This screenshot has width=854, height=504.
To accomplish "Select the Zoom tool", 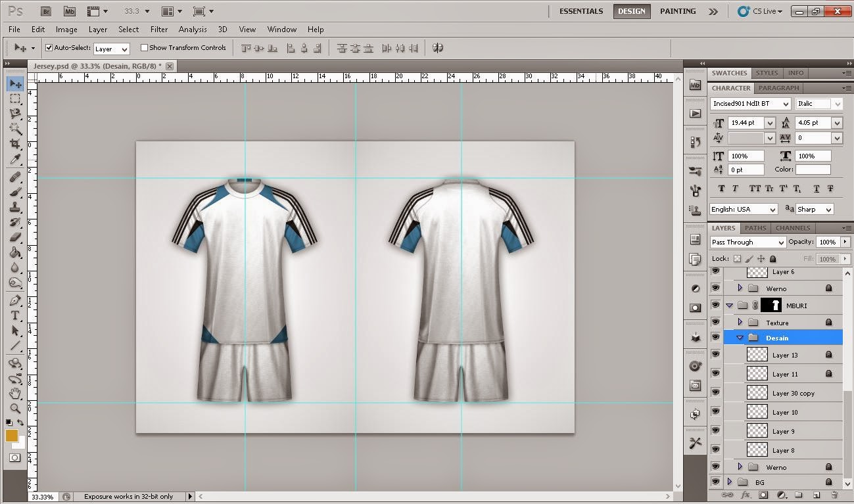I will [x=15, y=408].
